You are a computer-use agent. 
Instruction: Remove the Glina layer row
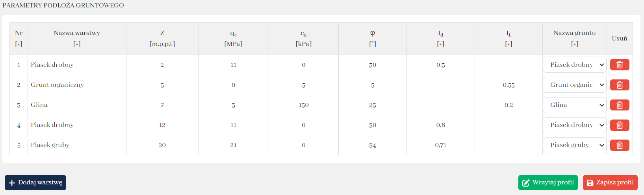(x=619, y=105)
